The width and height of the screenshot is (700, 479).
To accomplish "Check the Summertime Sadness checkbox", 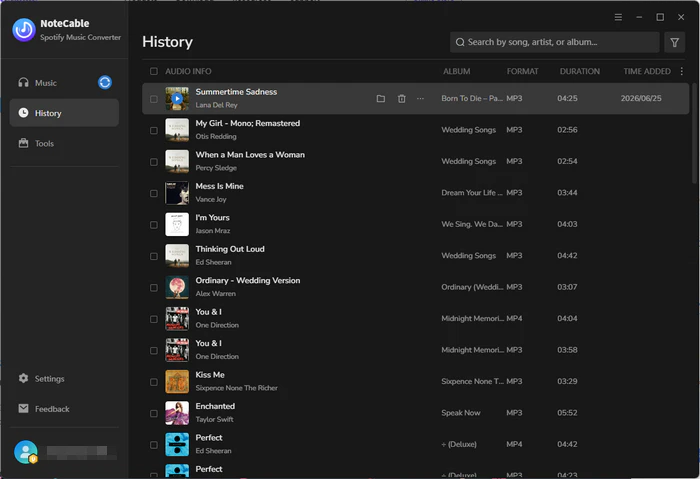I will pos(154,99).
